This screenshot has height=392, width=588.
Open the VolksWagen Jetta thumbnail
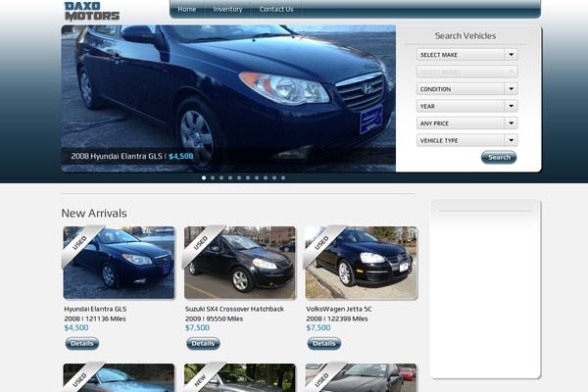361,263
